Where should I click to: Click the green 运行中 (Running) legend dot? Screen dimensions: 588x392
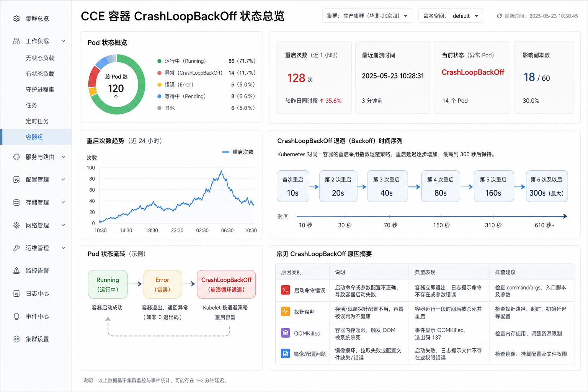pyautogui.click(x=159, y=61)
